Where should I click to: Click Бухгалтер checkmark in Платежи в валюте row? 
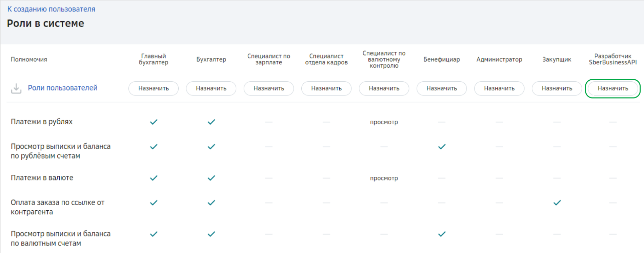211,178
